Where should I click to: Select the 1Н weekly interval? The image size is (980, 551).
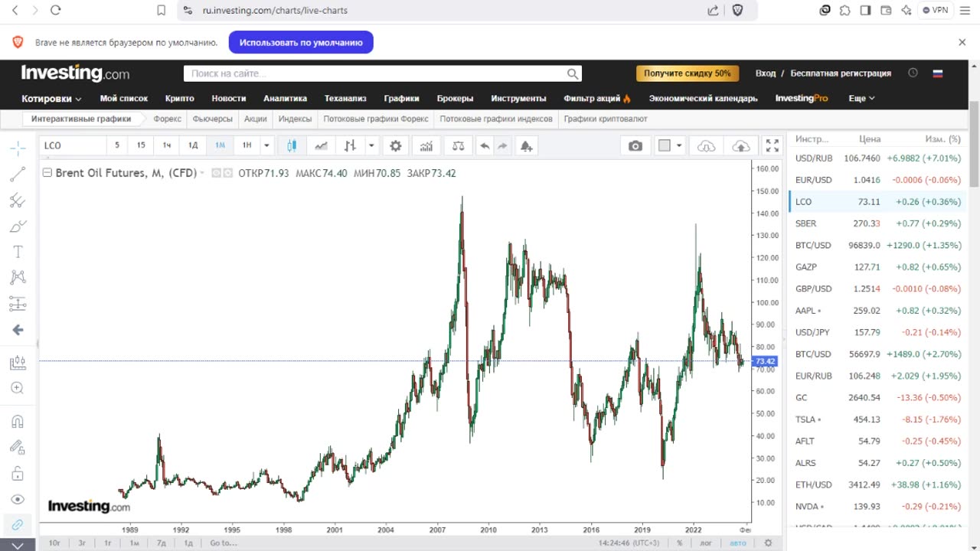coord(247,145)
